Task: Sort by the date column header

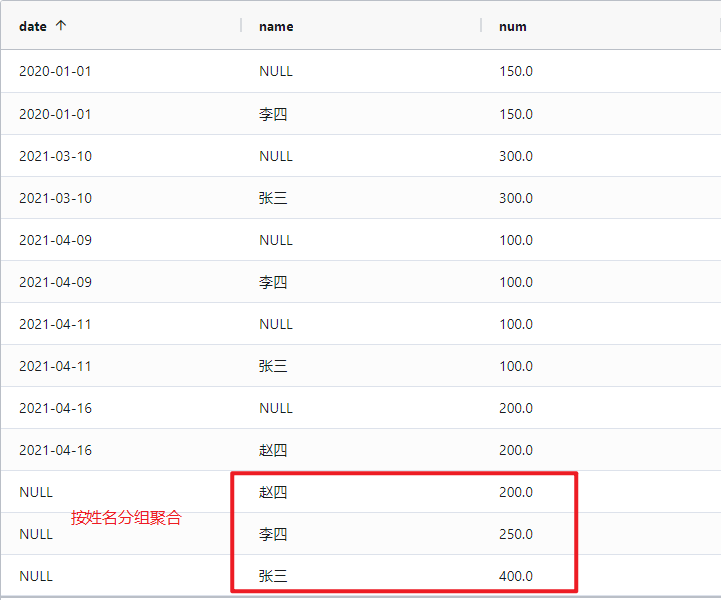Action: point(33,26)
